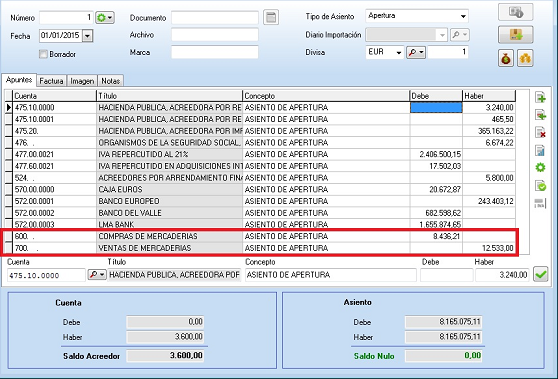Click the insert entry line icon
Image resolution: width=558 pixels, height=379 pixels.
click(x=541, y=115)
